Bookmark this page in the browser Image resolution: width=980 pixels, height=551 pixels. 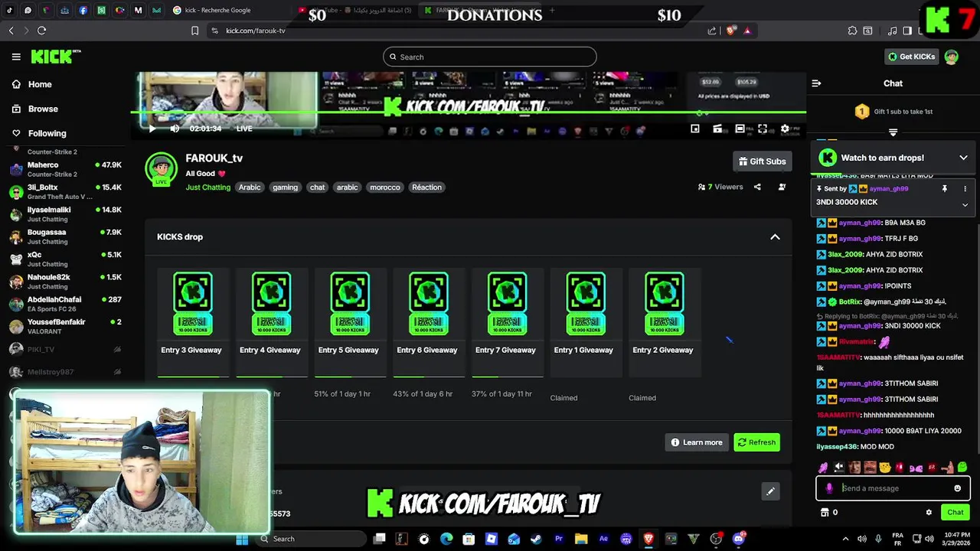[195, 31]
